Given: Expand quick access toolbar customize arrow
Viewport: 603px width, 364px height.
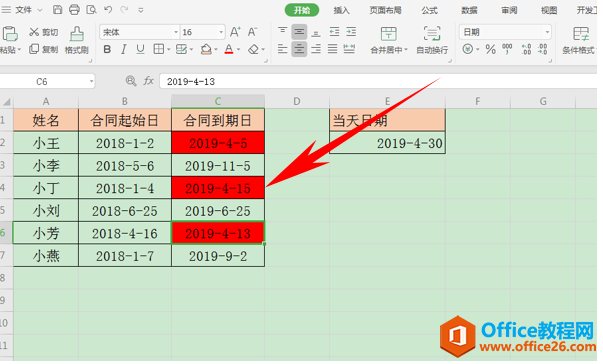Looking at the screenshot, I should pos(141,10).
